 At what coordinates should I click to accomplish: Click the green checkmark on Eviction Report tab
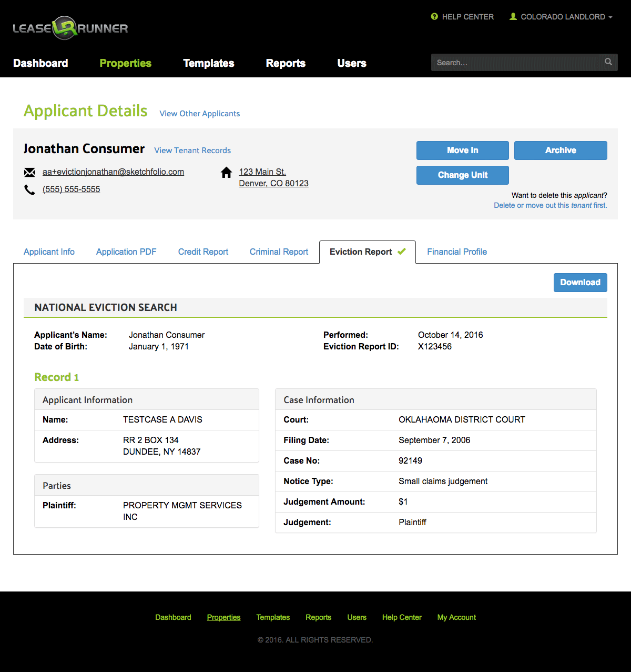click(x=402, y=252)
